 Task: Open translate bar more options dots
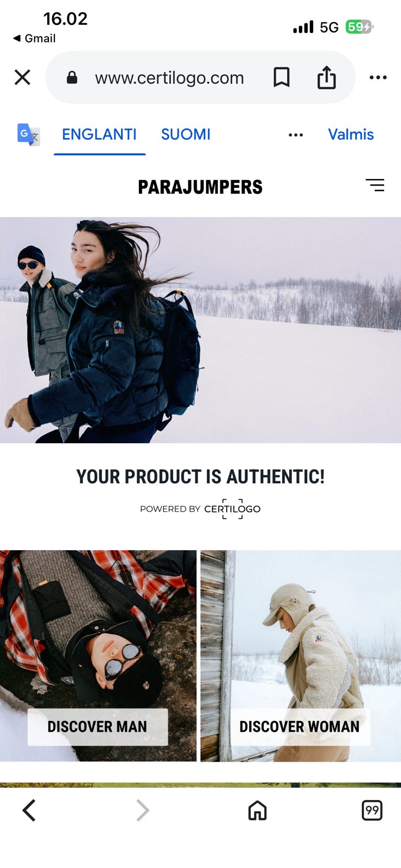tap(296, 135)
